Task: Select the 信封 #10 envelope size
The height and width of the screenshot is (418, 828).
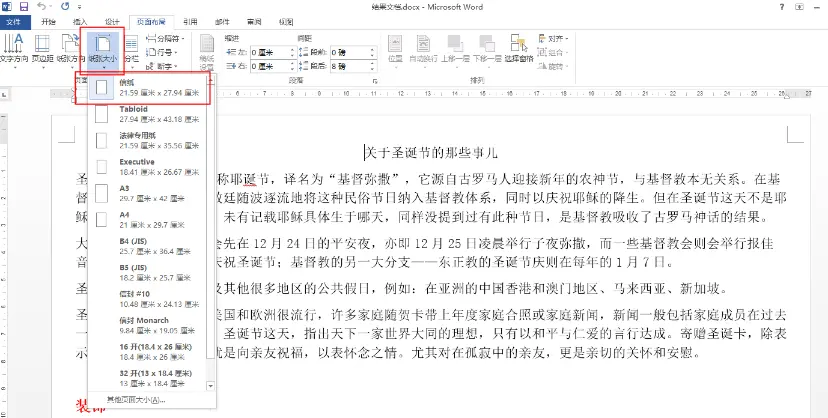Action: [147, 299]
